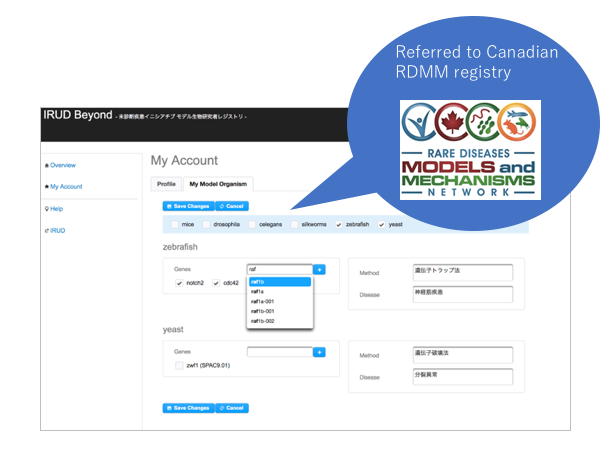Open the My Account sidebar link
600x450 pixels.
click(66, 187)
